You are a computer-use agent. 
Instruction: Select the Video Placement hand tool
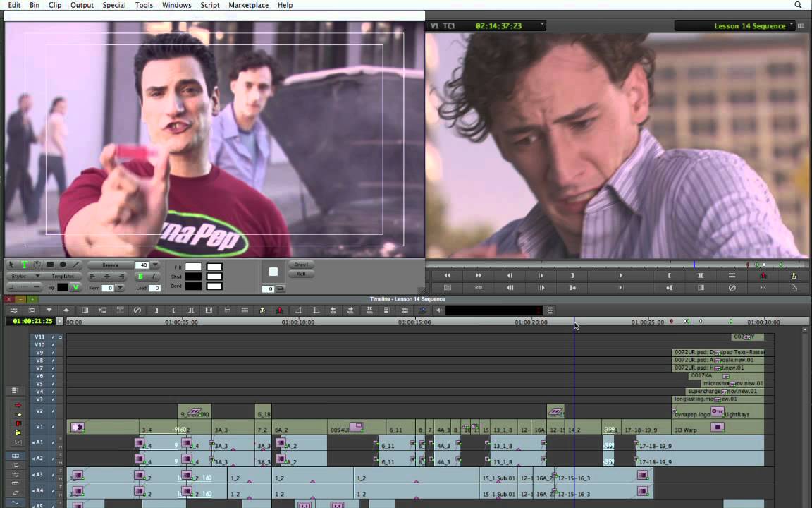pyautogui.click(x=37, y=265)
